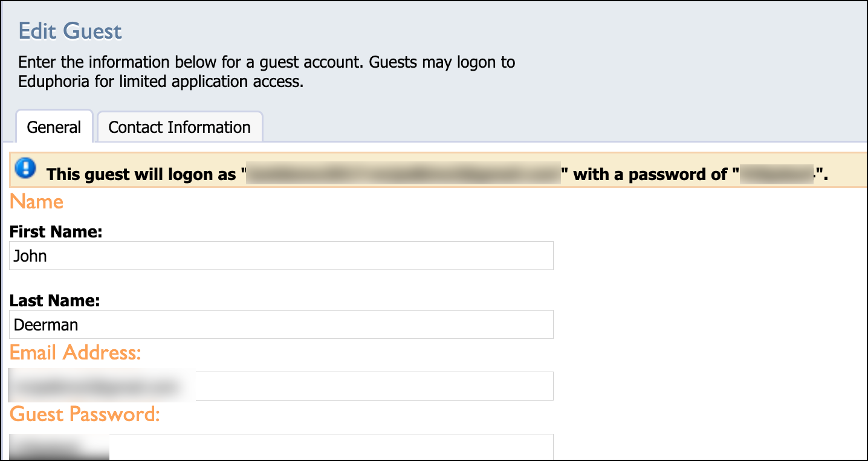Click the 'Last Name:' label
868x461 pixels.
point(54,301)
